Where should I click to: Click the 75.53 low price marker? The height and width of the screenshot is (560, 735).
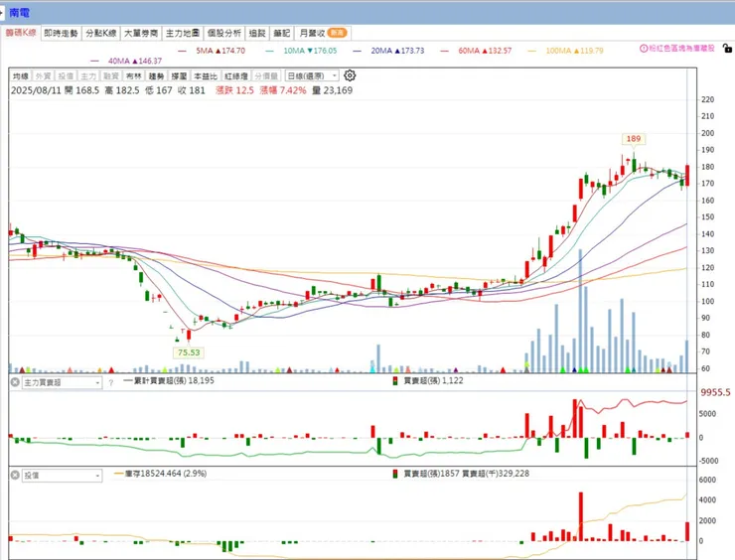189,352
